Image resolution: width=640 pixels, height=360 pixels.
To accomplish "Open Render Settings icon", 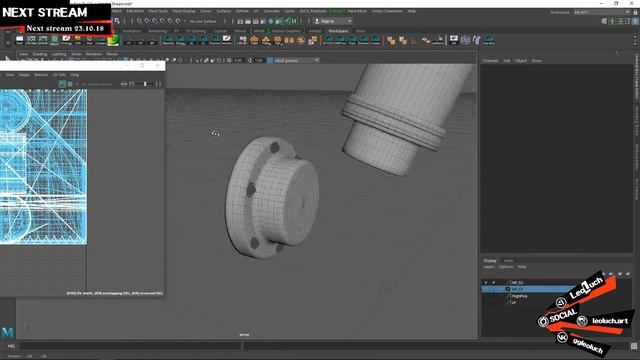I will 263,21.
